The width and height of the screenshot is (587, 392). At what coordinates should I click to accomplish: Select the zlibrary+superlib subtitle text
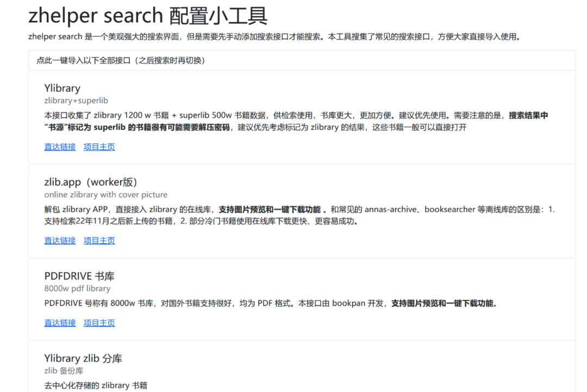pos(76,100)
